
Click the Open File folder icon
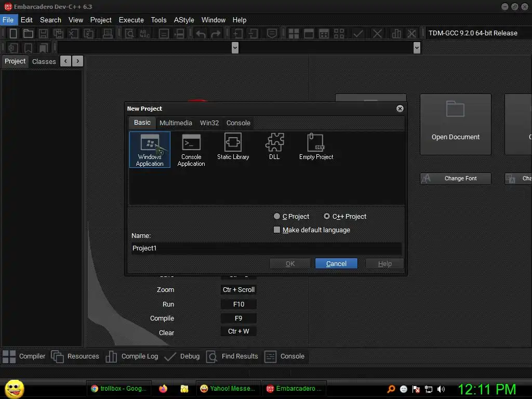(28, 33)
